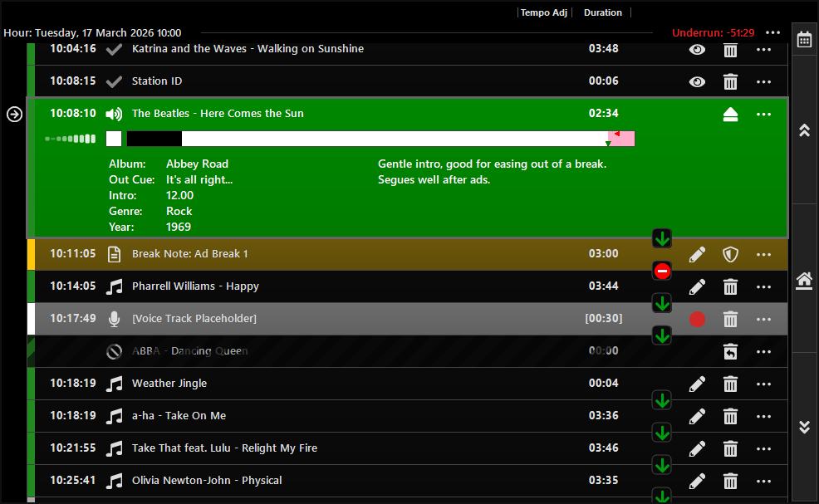Edit Pharrell Williams - Happy
Image resolution: width=819 pixels, height=504 pixels.
click(697, 286)
